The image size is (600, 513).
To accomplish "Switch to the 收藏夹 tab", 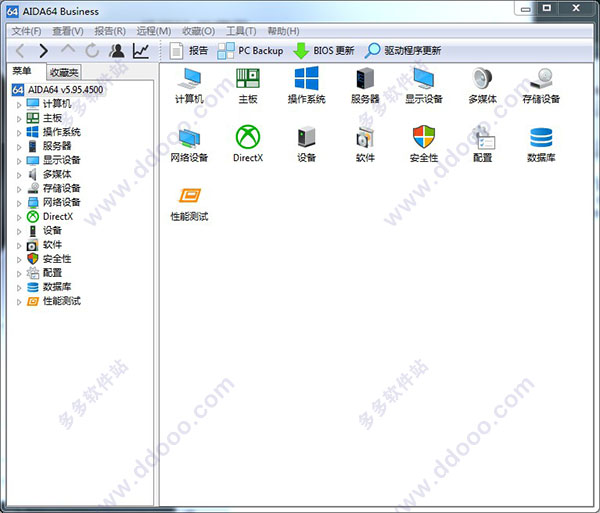I will tap(64, 72).
